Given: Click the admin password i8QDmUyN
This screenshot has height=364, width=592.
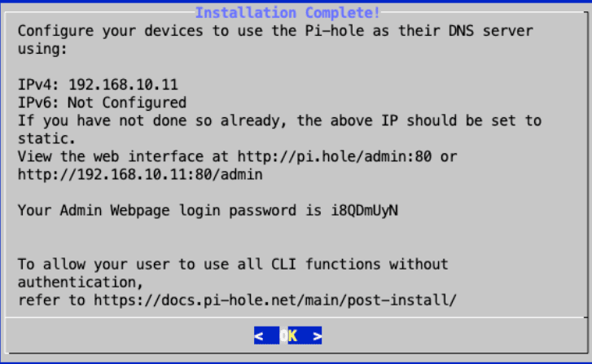Looking at the screenshot, I should tap(364, 210).
